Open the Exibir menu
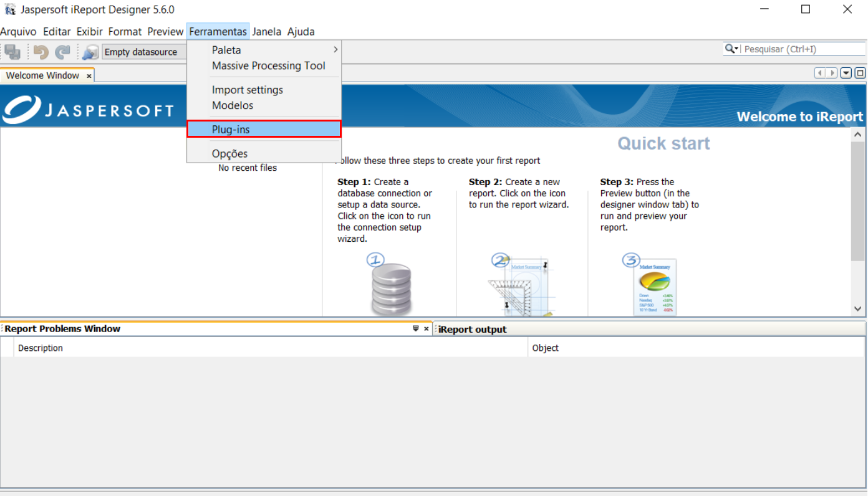Screen dimensions: 868x496 [90, 31]
